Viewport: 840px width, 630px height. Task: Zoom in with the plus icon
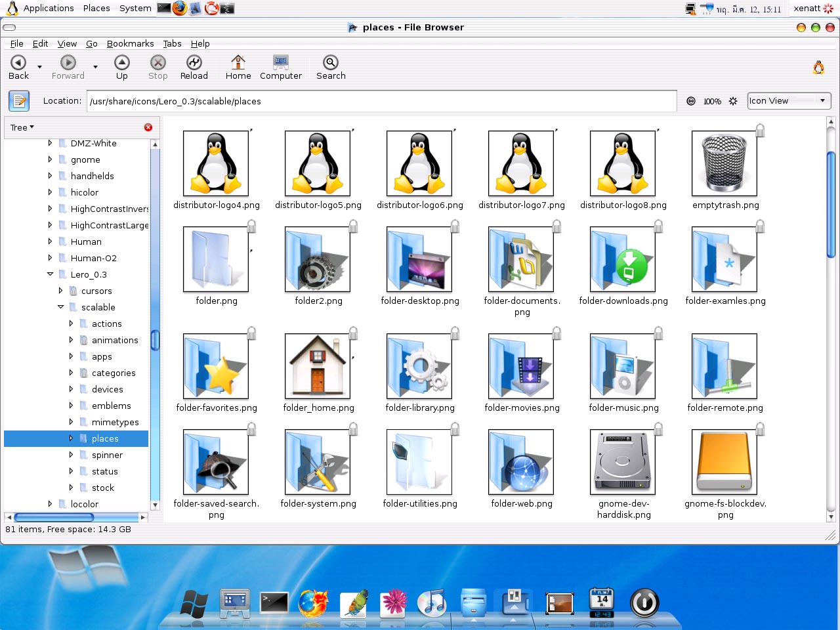point(733,101)
